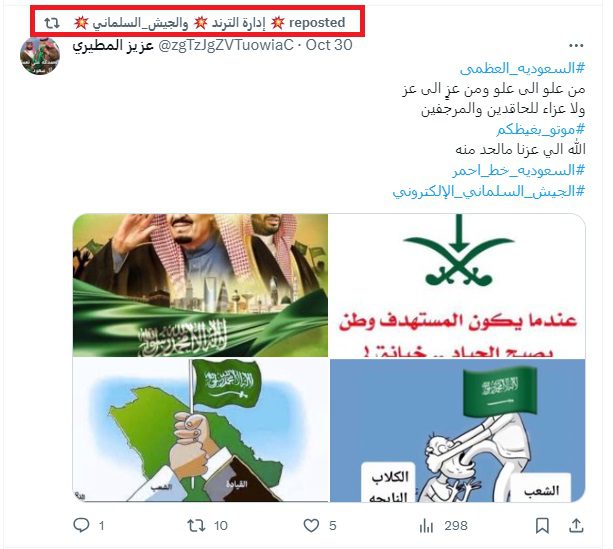Open the blue cartoon with flag-headed figure

[x=458, y=431]
